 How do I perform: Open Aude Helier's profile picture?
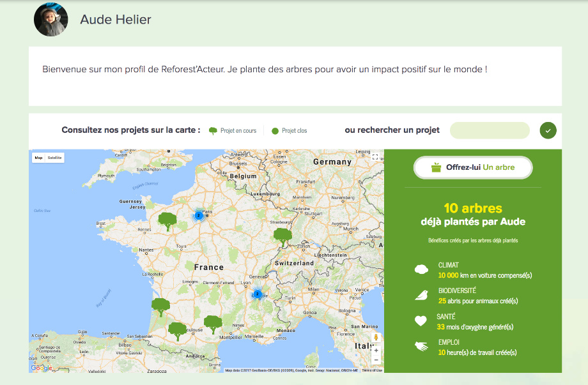coord(50,19)
